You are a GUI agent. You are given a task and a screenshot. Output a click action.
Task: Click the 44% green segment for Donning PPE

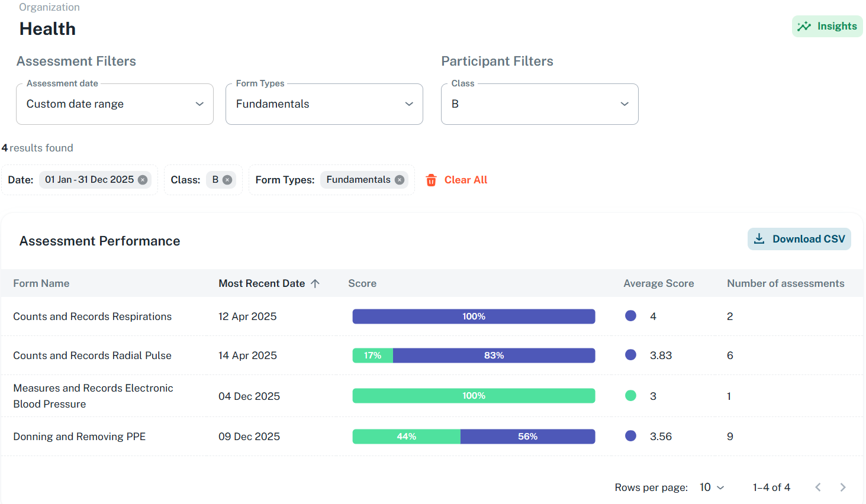406,437
